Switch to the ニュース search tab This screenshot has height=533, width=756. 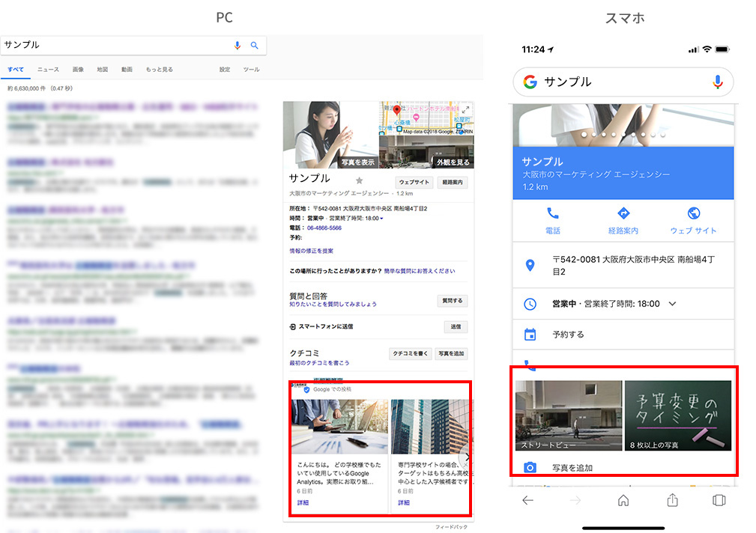pos(48,70)
